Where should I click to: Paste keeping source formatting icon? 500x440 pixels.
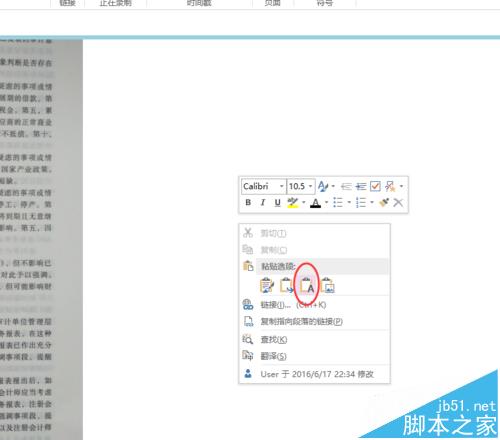(x=267, y=286)
